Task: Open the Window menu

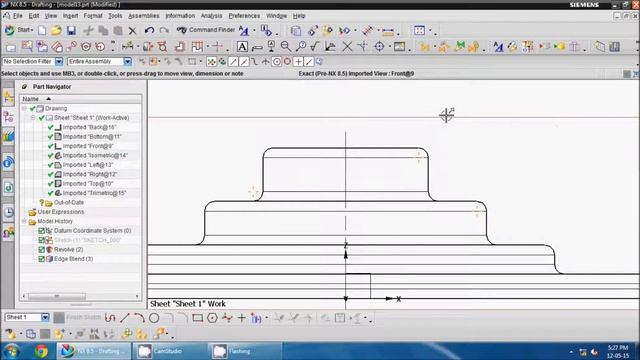Action: pyautogui.click(x=276, y=16)
